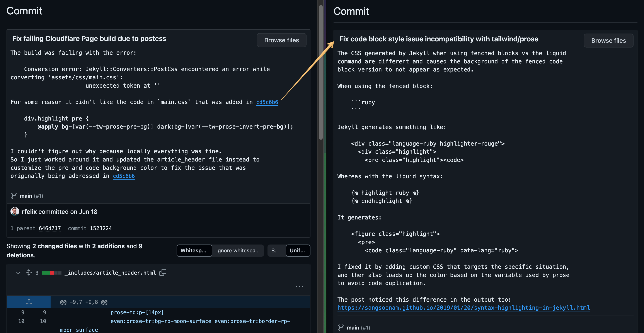Click the collapse file diff chevron icon
Image resolution: width=644 pixels, height=333 pixels.
pyautogui.click(x=17, y=272)
